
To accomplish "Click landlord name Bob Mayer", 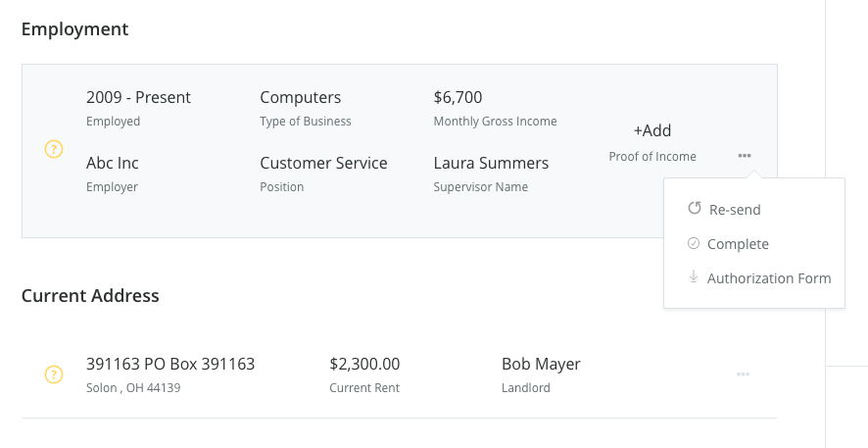I will 541,364.
